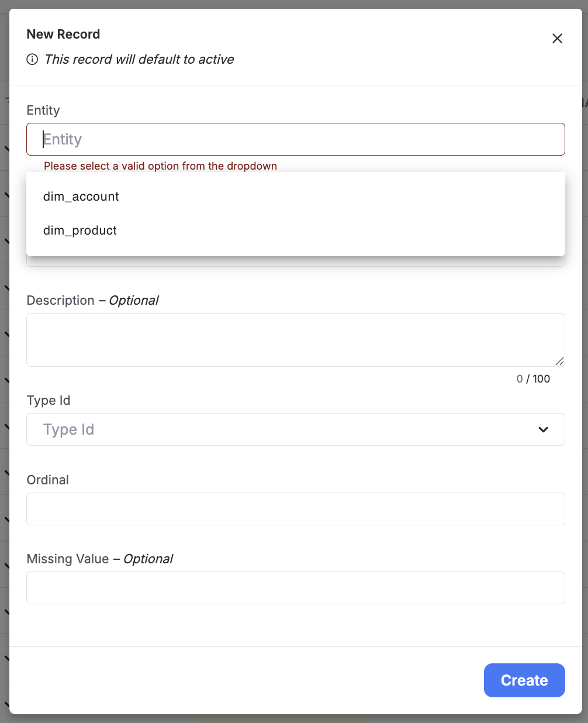
Task: Click the red validation error message
Action: click(160, 166)
